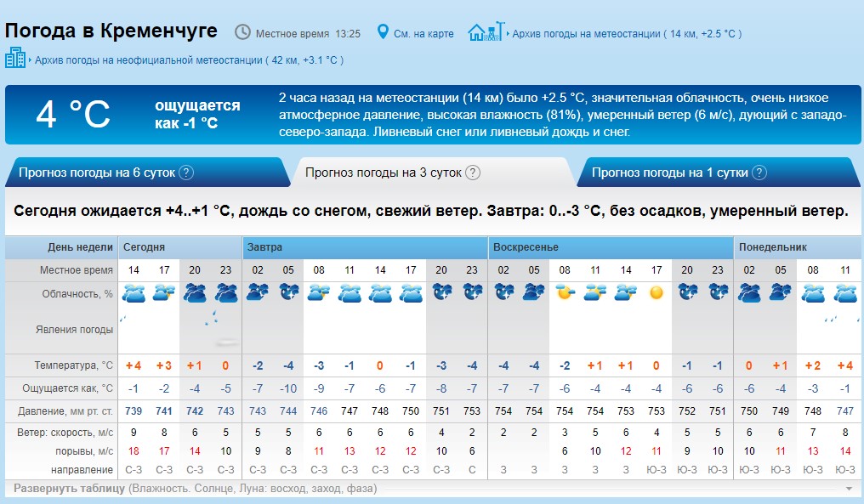The width and height of the screenshot is (864, 504).
Task: Open help icon on 6-day forecast tab
Action: coord(186,173)
